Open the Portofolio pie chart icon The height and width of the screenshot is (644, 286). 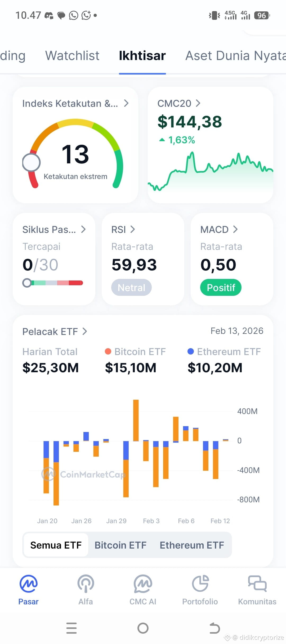(200, 583)
